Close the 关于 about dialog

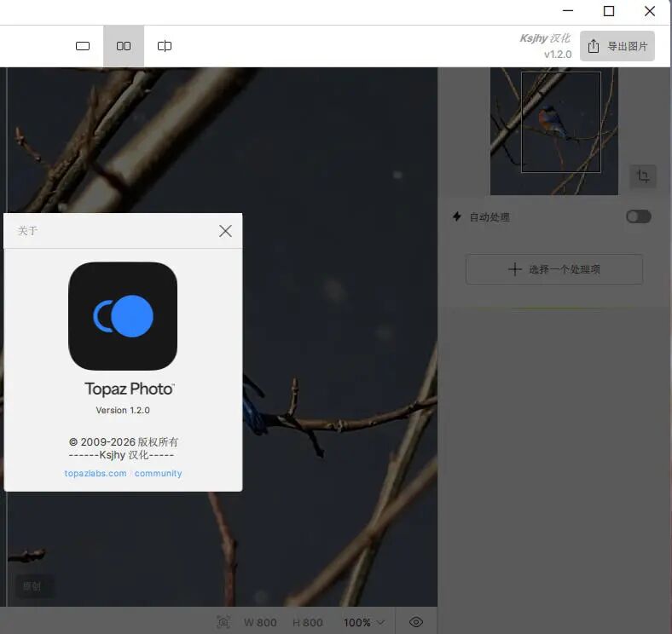[x=225, y=231]
